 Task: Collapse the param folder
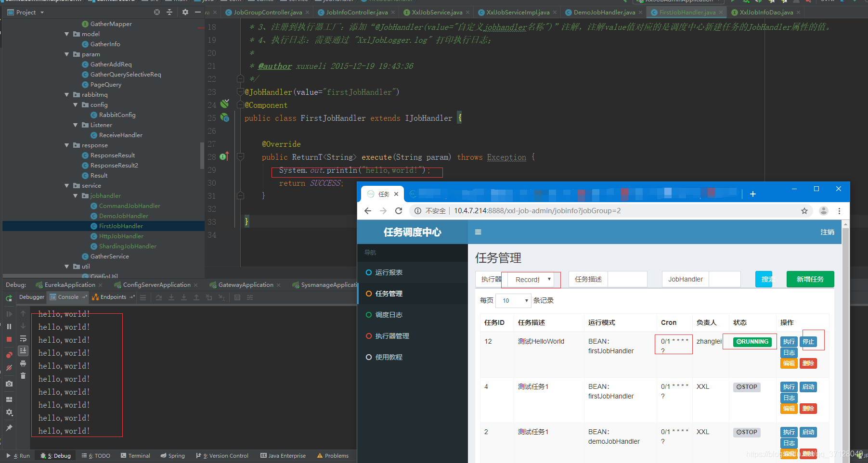pyautogui.click(x=67, y=54)
